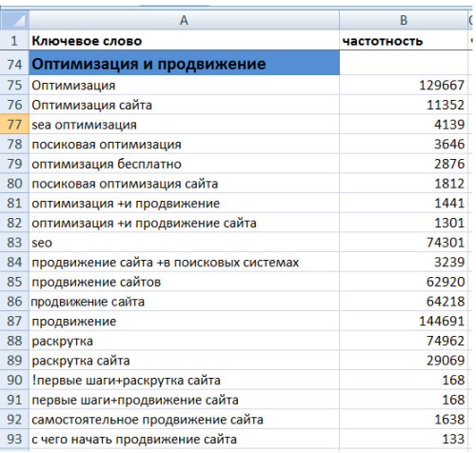Screen dimensions: 476x453
Task: Select cell 'с чего начать продвижение сайта'
Action: click(184, 439)
